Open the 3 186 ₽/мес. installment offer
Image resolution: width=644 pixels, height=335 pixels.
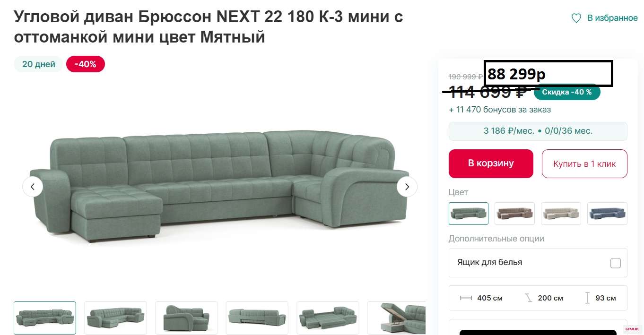(x=538, y=131)
